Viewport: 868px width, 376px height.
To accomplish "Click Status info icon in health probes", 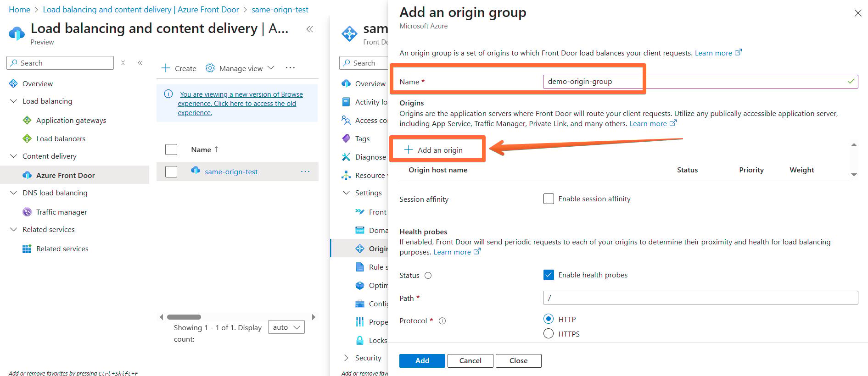I will pyautogui.click(x=428, y=276).
